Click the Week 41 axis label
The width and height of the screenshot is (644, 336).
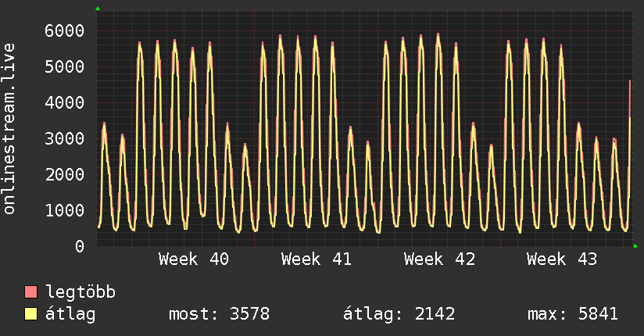[x=317, y=259]
